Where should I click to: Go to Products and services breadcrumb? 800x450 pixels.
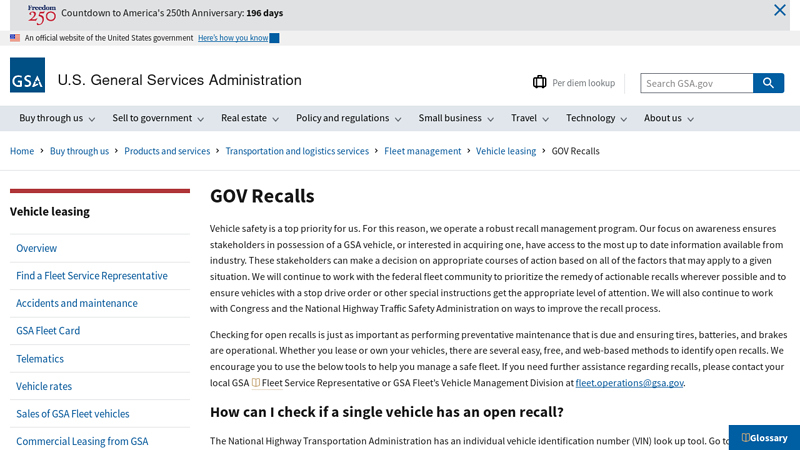coord(167,151)
